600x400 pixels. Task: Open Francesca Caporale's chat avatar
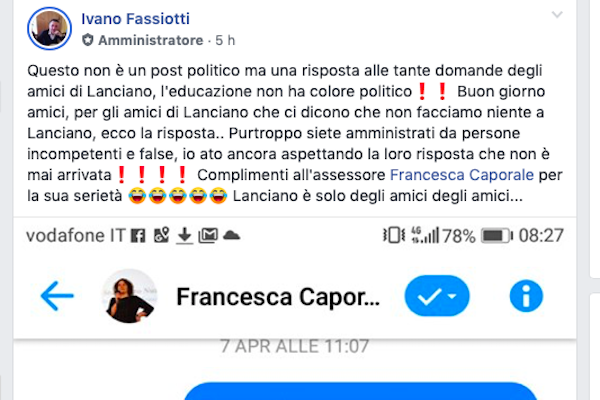point(130,296)
